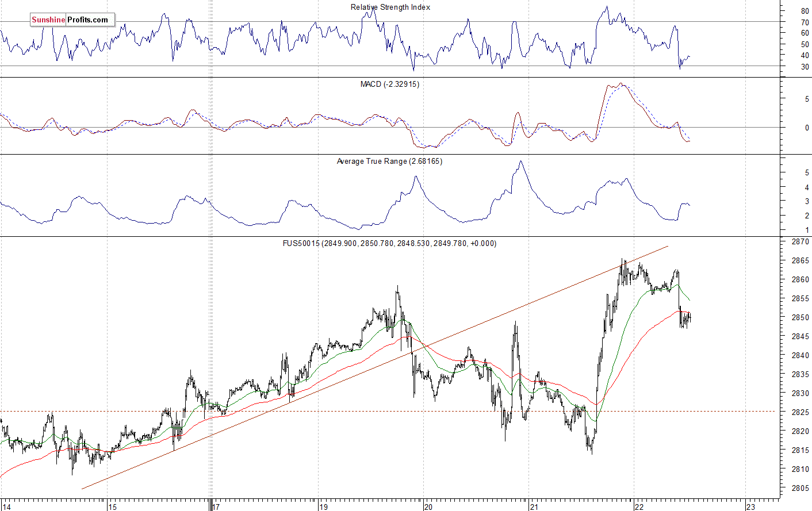Click the ATR axis value 5
The width and height of the screenshot is (812, 511).
point(807,172)
